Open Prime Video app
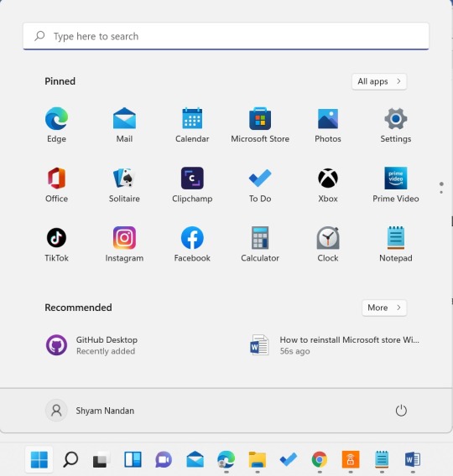Image resolution: width=453 pixels, height=476 pixels. point(396,184)
